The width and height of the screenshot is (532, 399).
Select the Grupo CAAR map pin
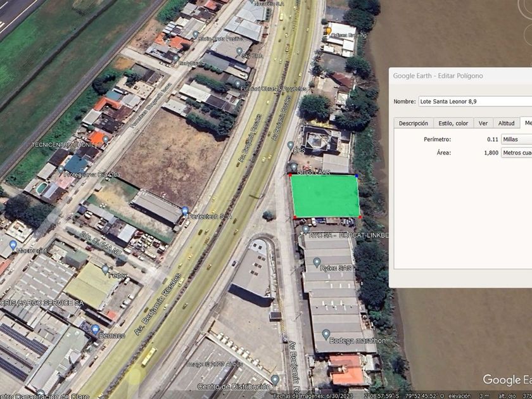pyautogui.click(x=294, y=167)
